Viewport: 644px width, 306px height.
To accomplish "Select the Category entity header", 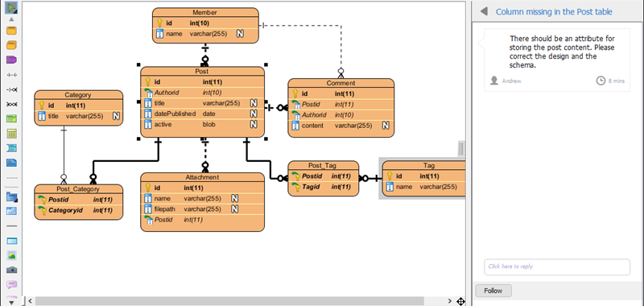I will 78,95.
